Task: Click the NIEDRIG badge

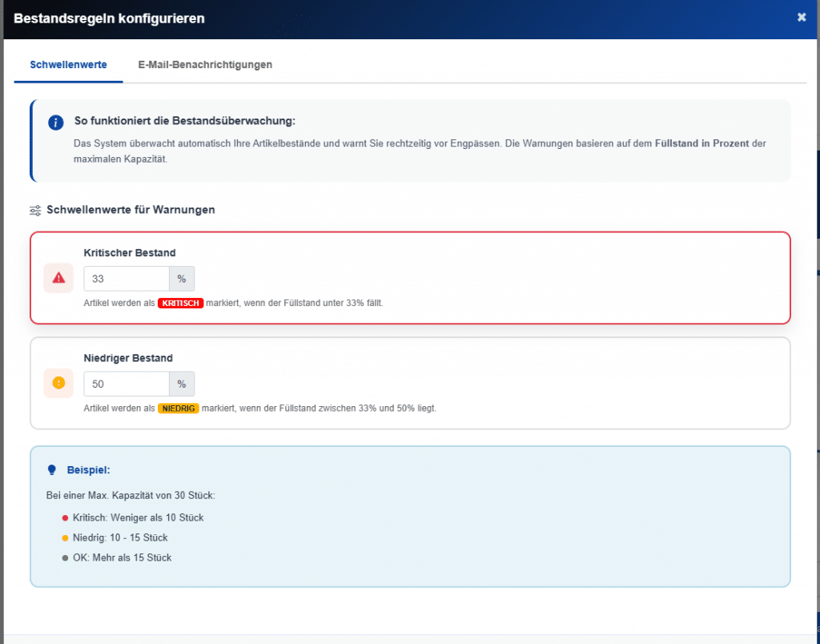Action: pos(177,408)
